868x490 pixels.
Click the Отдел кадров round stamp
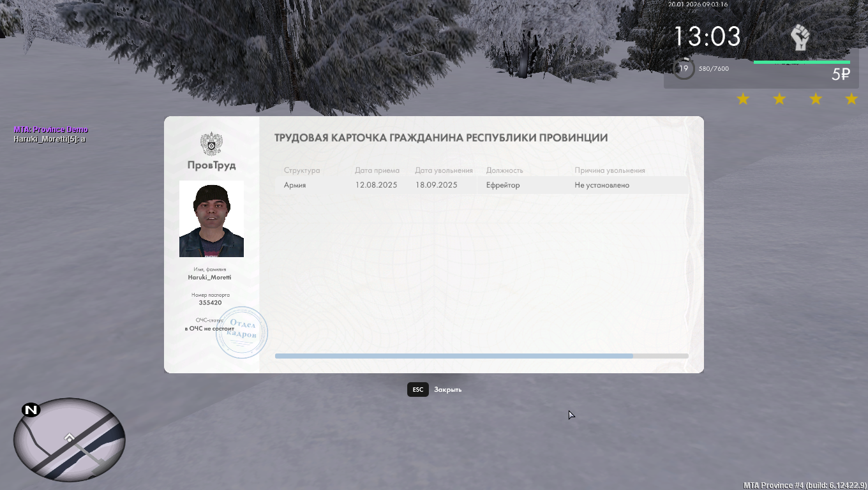click(x=242, y=332)
